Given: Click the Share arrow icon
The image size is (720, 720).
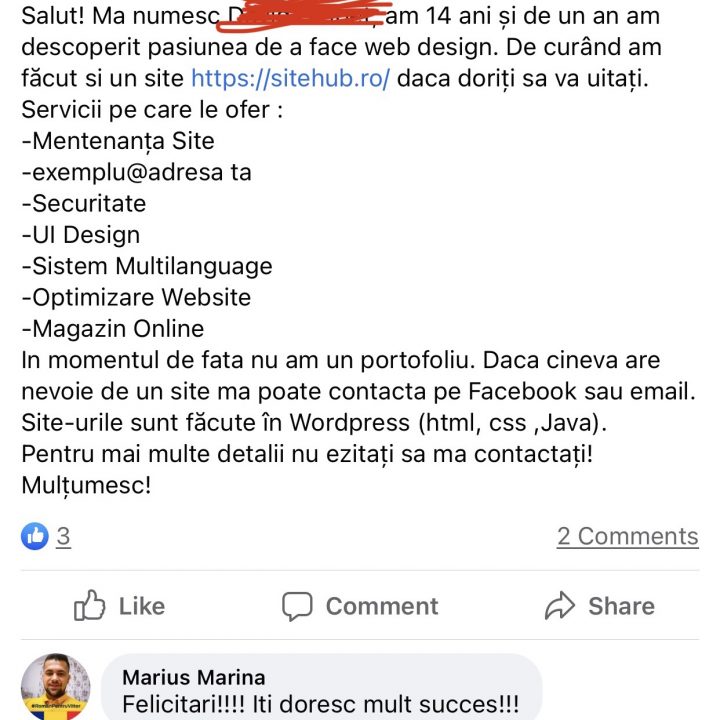Looking at the screenshot, I should [x=560, y=606].
